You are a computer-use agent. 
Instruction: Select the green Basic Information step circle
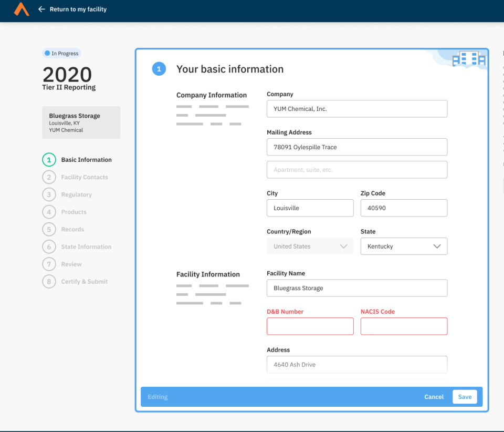coord(49,160)
